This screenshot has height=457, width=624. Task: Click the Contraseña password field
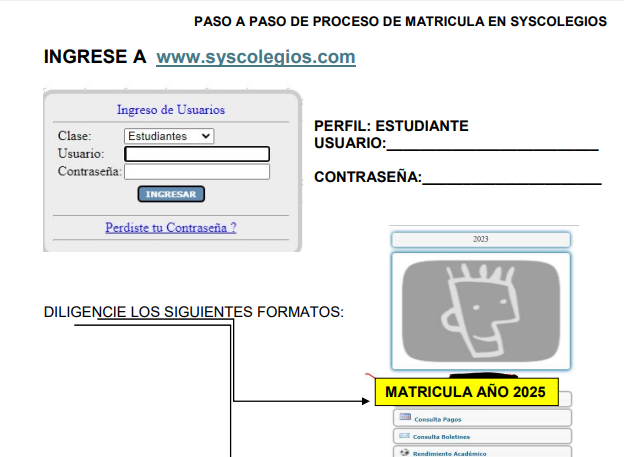click(197, 172)
